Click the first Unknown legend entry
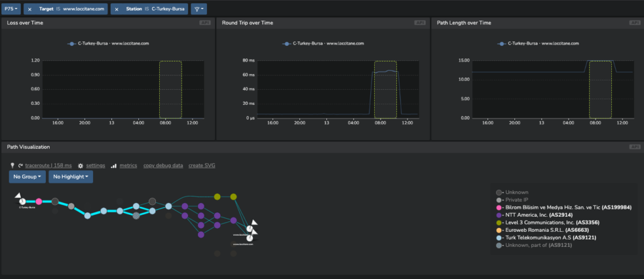Screen dimensions: 644x279 (512, 192)
